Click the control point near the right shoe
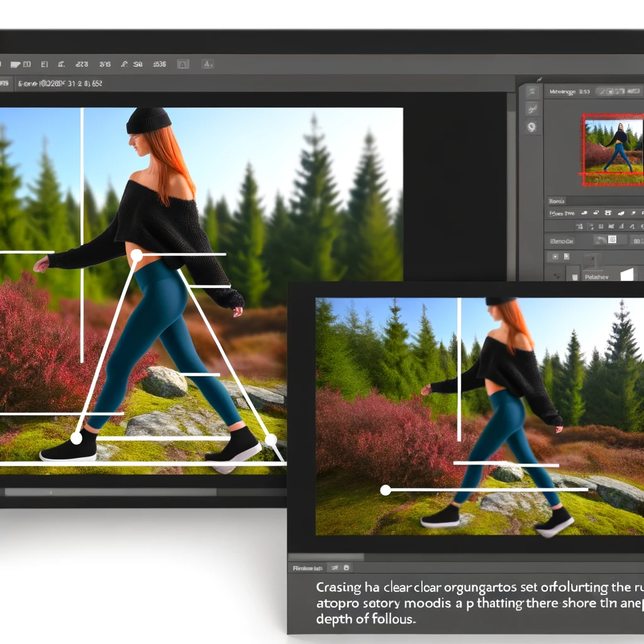Image resolution: width=644 pixels, height=644 pixels. click(x=271, y=440)
